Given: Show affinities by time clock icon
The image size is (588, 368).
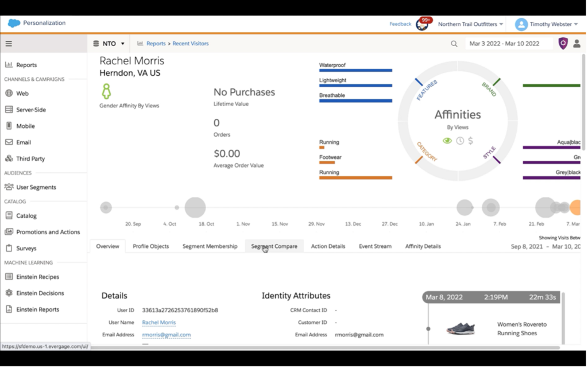Looking at the screenshot, I should click(x=460, y=141).
